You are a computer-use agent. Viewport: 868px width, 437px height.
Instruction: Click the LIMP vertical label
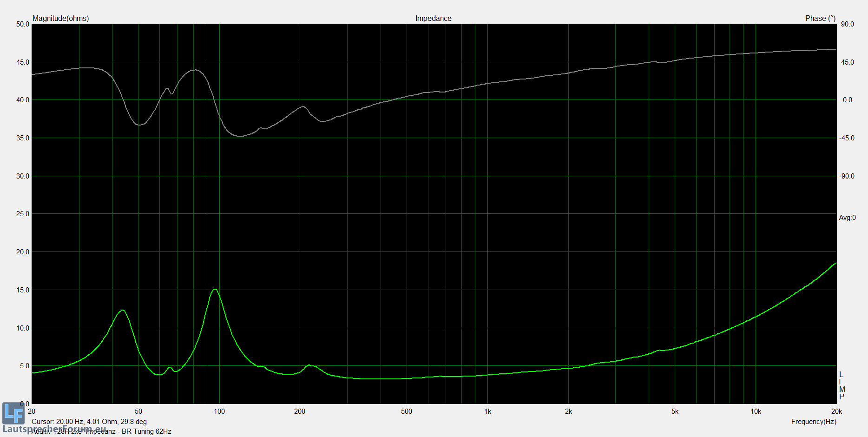[842, 385]
